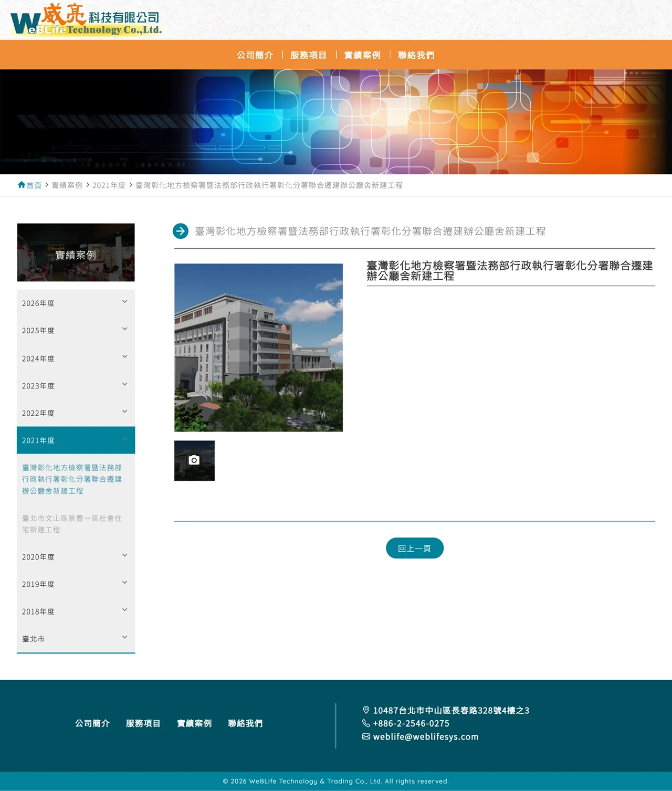The height and width of the screenshot is (791, 672).
Task: Expand the 2026年度 chevron
Action: point(125,302)
